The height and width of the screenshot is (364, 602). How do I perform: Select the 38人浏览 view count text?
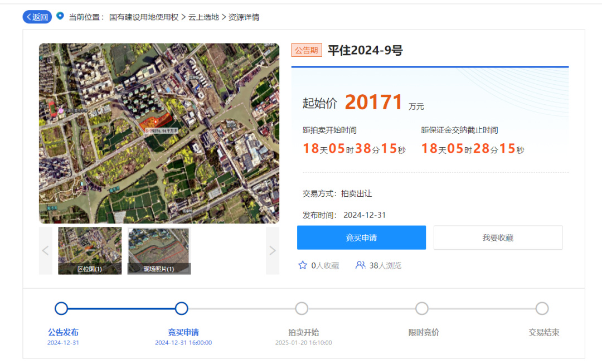coord(386,265)
